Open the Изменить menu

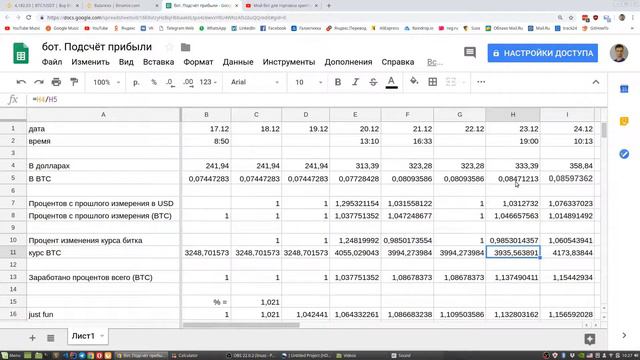(90, 62)
